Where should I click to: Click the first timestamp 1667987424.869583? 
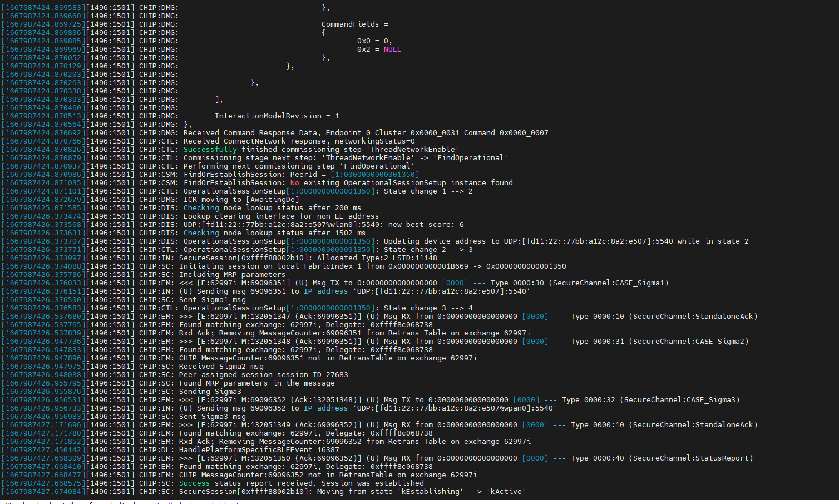tap(43, 8)
